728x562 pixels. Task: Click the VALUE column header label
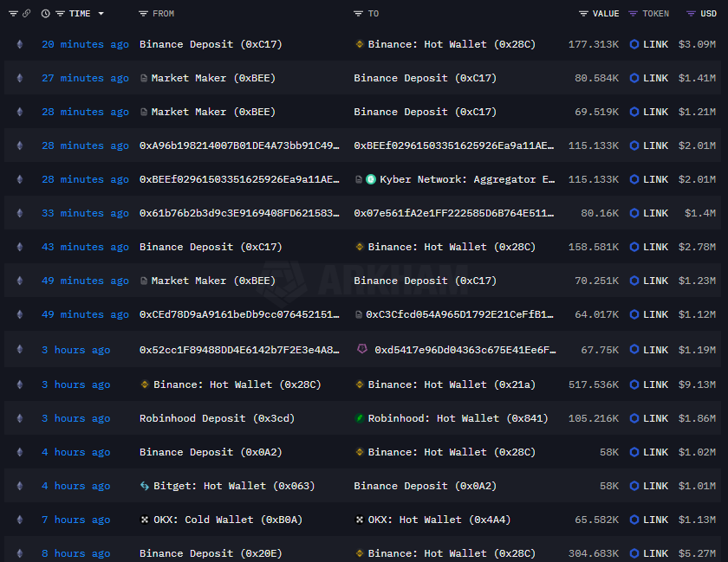(x=606, y=14)
